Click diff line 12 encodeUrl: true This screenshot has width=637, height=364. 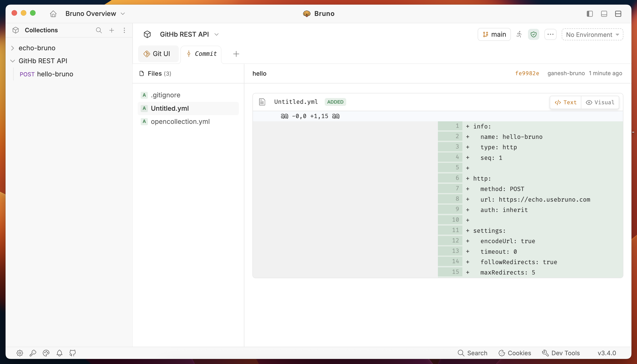[x=530, y=241]
